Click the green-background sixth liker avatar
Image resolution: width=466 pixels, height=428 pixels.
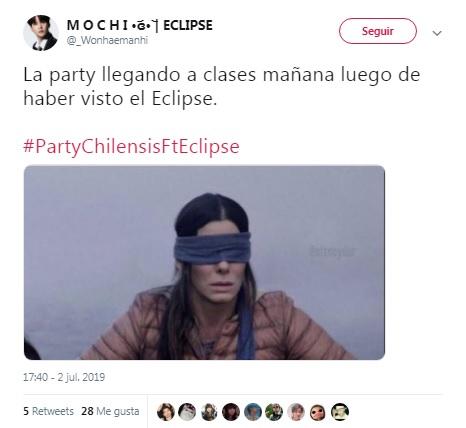274,412
